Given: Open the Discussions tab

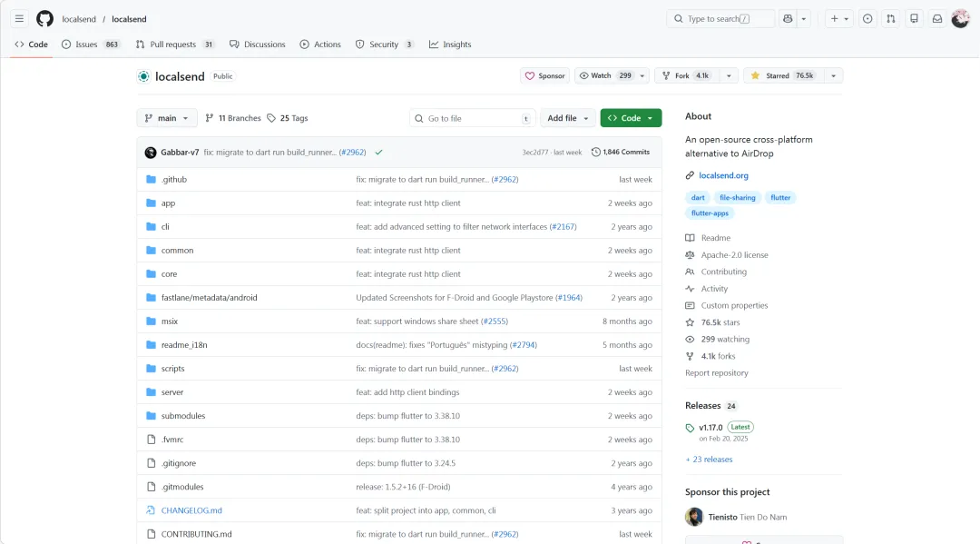Looking at the screenshot, I should click(x=258, y=45).
